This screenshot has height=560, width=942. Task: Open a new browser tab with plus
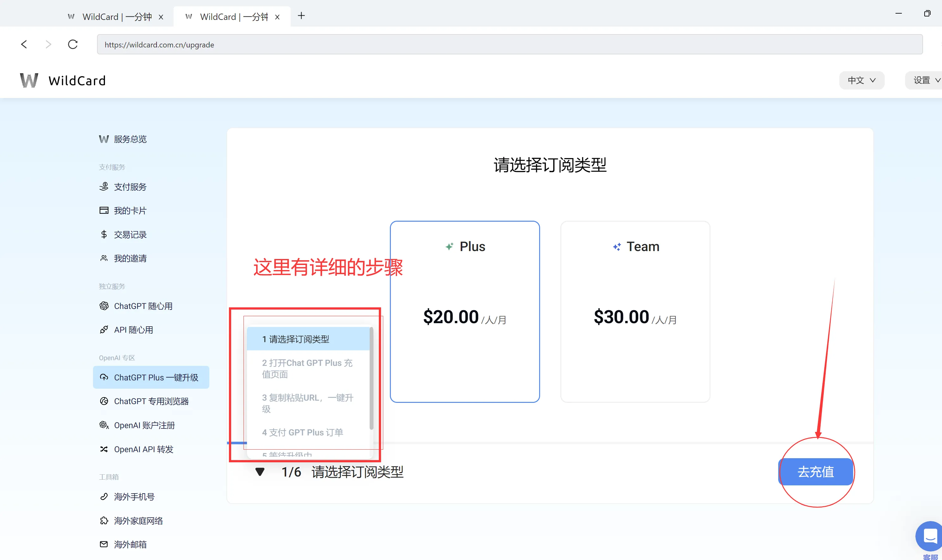(301, 16)
